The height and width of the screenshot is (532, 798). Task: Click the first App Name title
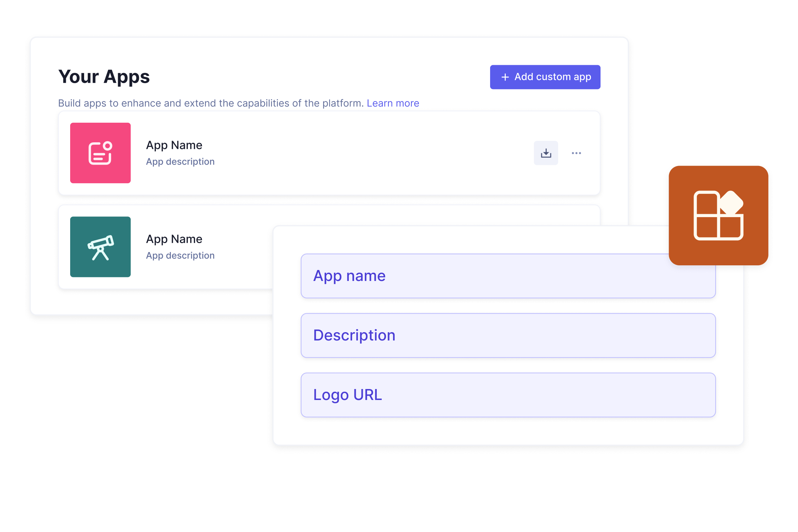coord(174,145)
